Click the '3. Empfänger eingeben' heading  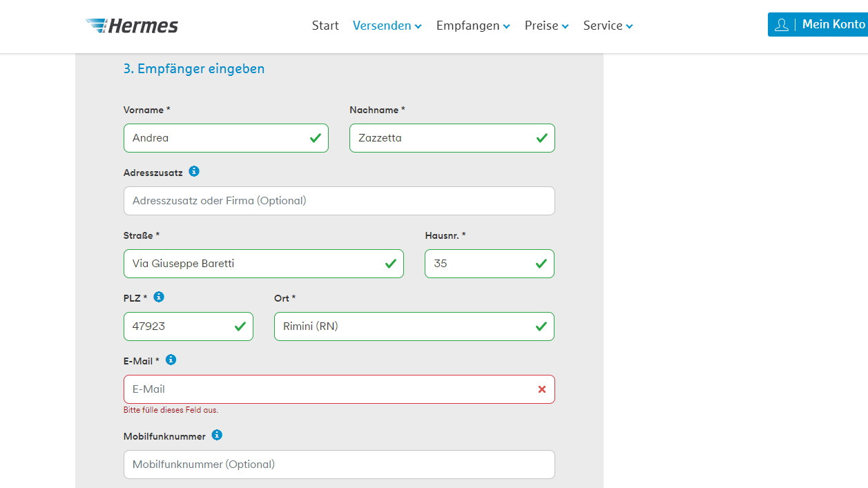[x=194, y=69]
